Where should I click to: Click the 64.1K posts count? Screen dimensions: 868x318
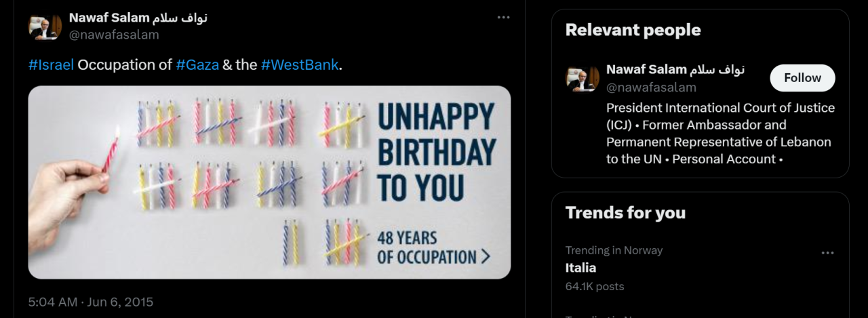[595, 286]
